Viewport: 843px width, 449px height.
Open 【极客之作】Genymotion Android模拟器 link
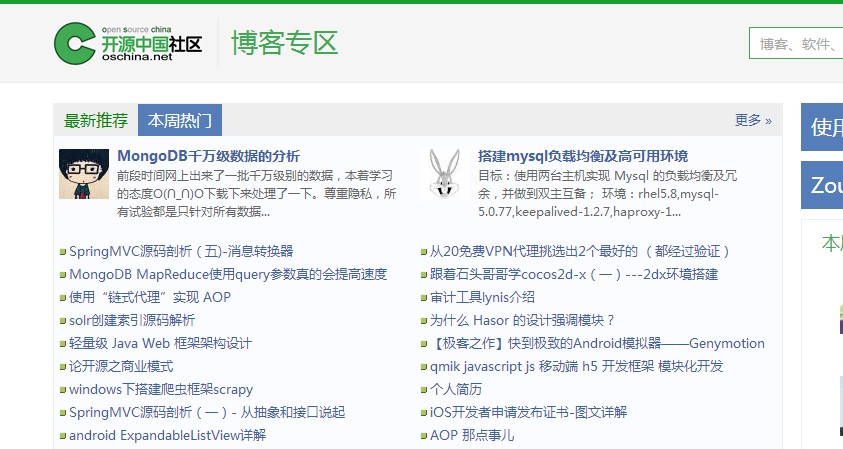click(597, 343)
